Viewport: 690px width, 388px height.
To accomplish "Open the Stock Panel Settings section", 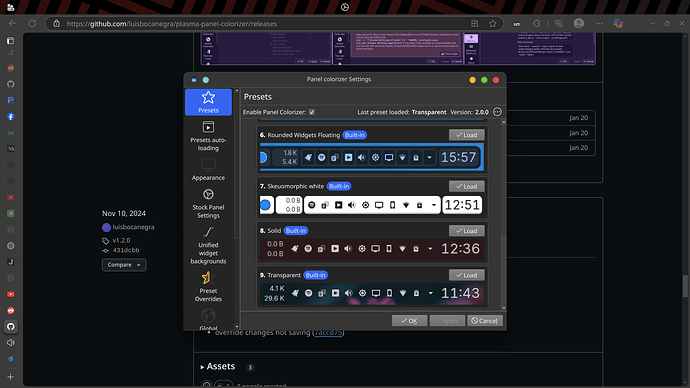I will point(208,204).
